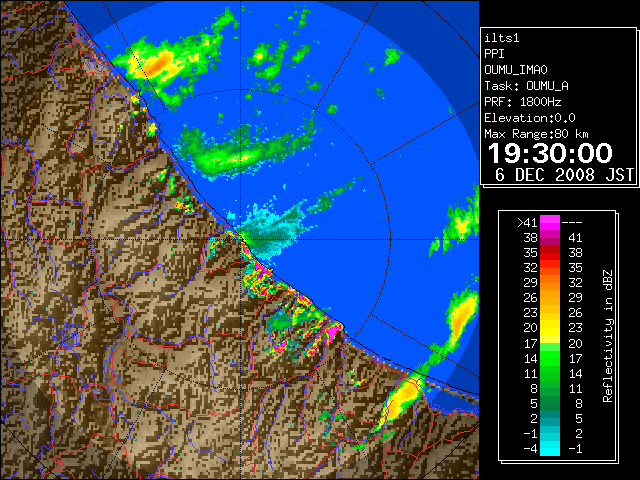640x480 pixels.
Task: Click the '>41' legend label
Action: (x=527, y=223)
